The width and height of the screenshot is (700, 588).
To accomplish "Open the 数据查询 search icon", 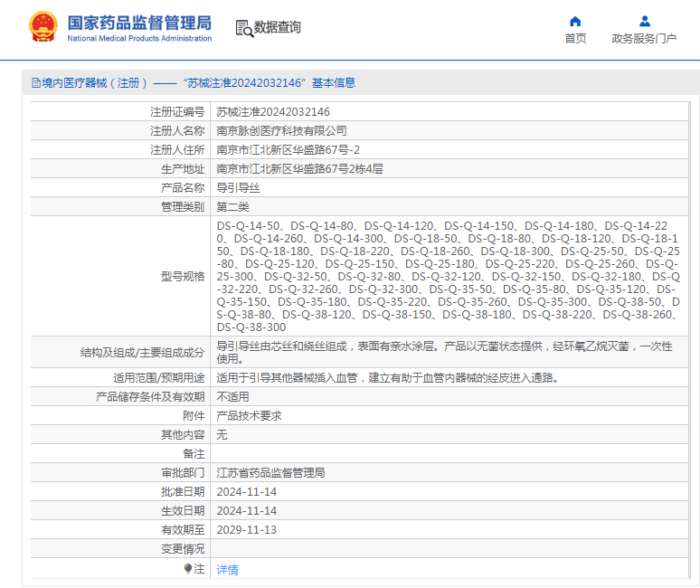I will tap(244, 29).
